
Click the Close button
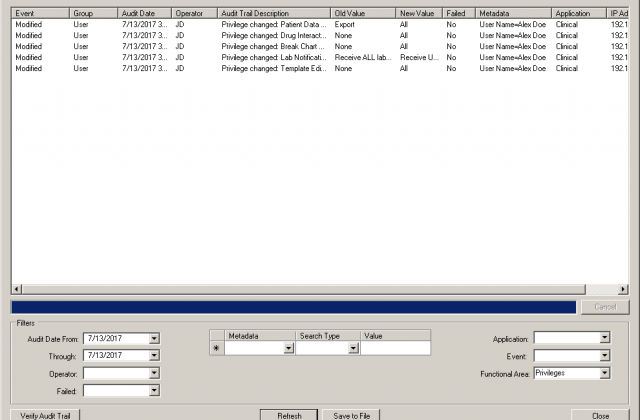click(x=600, y=415)
